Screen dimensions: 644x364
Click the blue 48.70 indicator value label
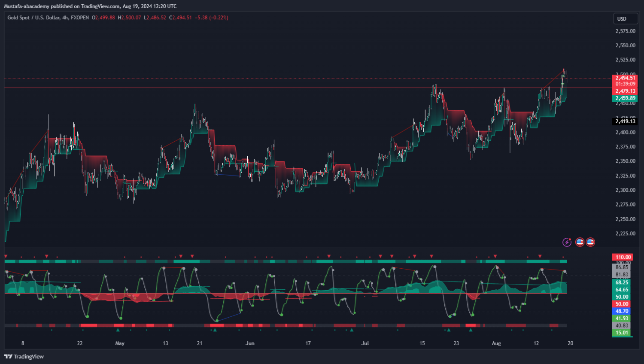[x=622, y=311]
